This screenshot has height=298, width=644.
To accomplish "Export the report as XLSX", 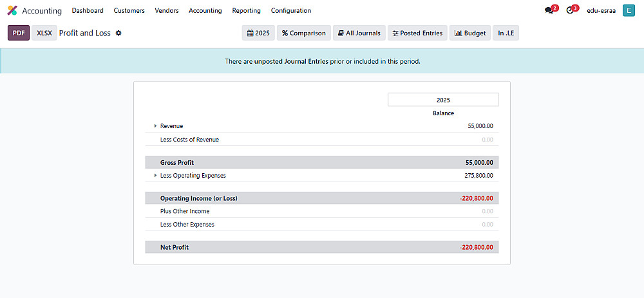I will tap(44, 33).
